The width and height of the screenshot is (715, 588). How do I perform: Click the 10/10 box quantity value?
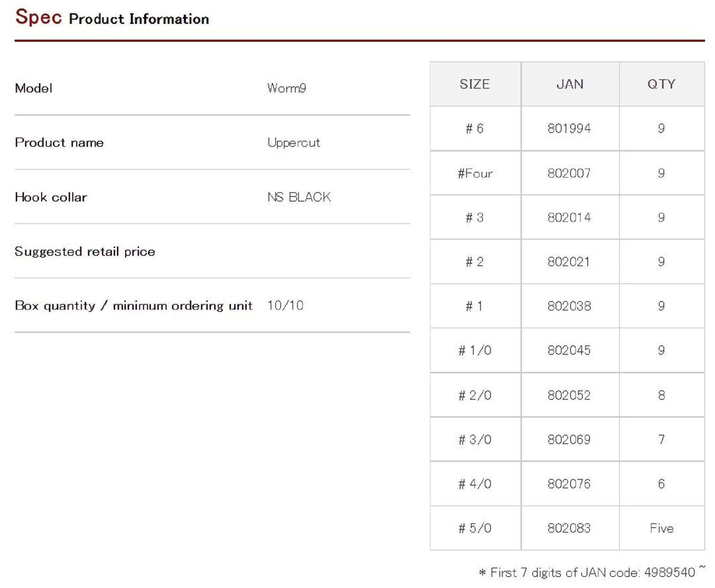click(285, 306)
